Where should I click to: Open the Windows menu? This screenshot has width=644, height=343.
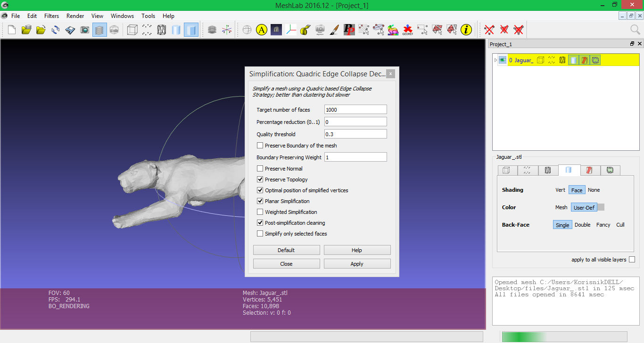coord(122,16)
